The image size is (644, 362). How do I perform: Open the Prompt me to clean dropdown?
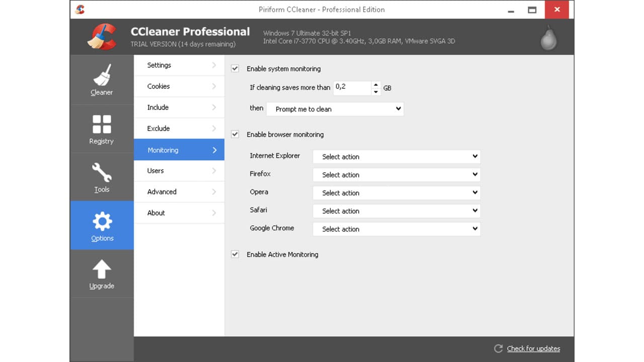[x=335, y=109]
